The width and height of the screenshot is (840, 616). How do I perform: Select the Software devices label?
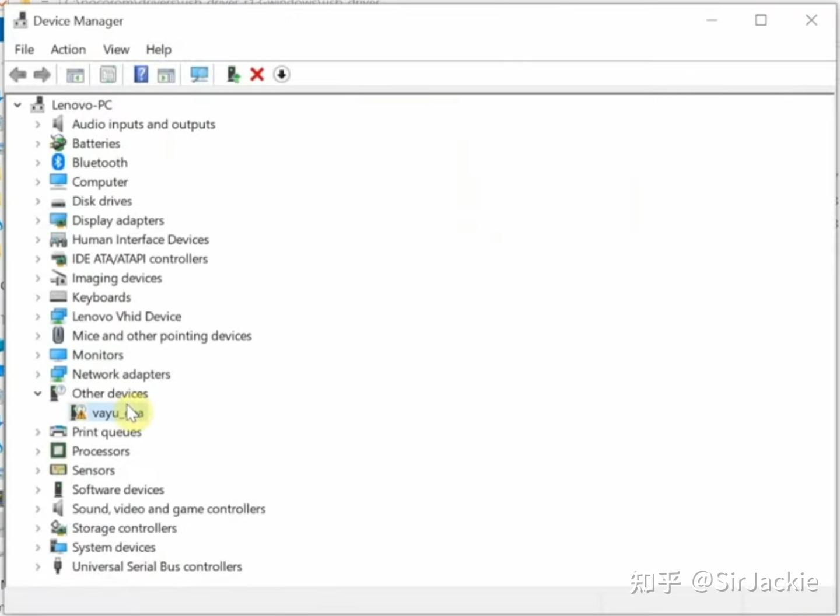pyautogui.click(x=118, y=489)
